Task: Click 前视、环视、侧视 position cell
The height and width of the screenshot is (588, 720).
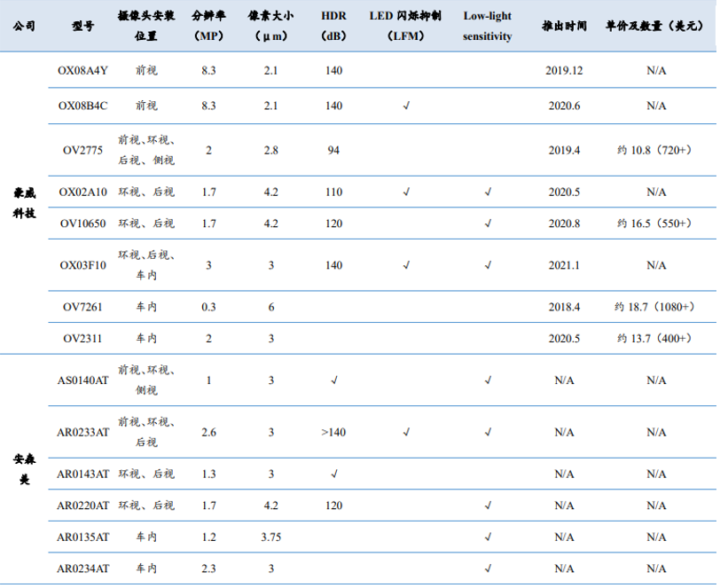Action: (x=146, y=380)
